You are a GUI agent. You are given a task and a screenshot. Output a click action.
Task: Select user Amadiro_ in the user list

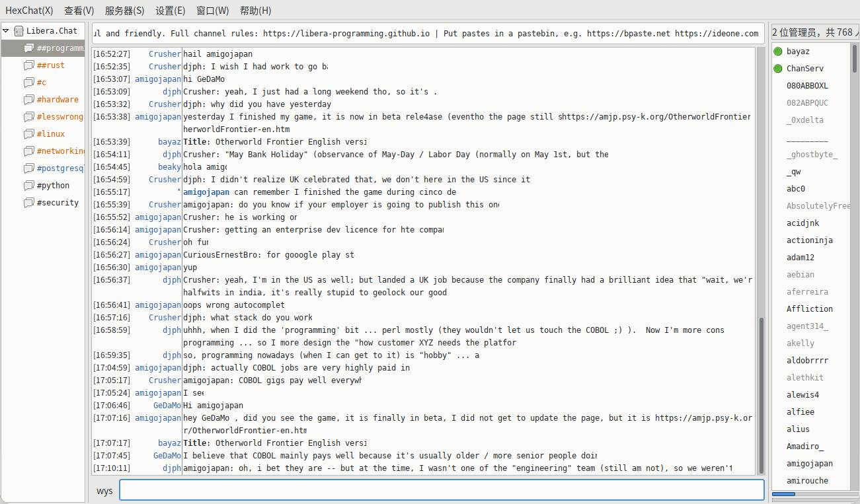coord(805,447)
